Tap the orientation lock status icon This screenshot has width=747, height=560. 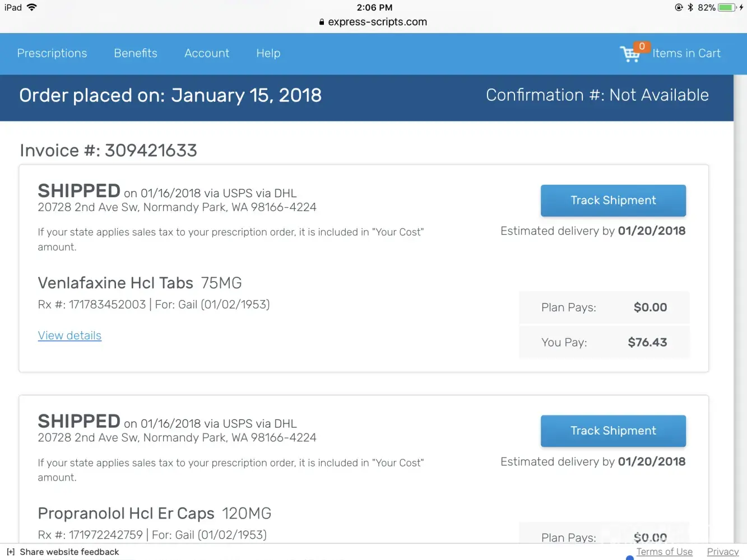tap(679, 7)
